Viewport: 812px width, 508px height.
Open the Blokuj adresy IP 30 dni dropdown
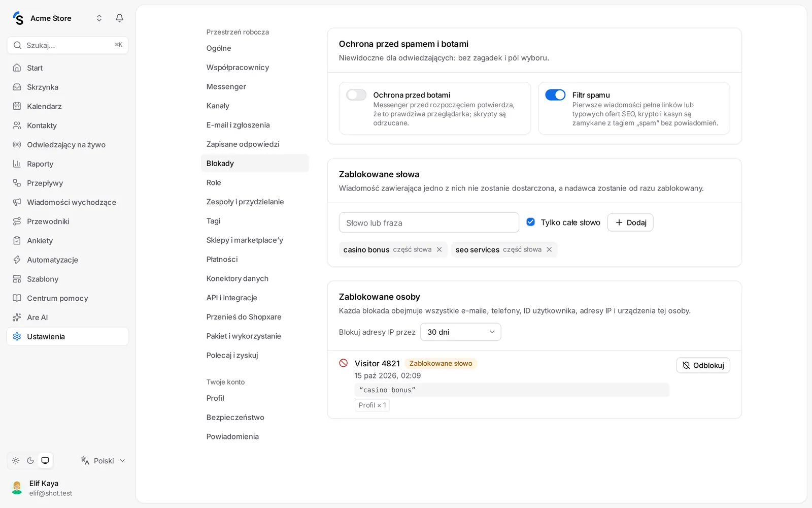coord(460,332)
